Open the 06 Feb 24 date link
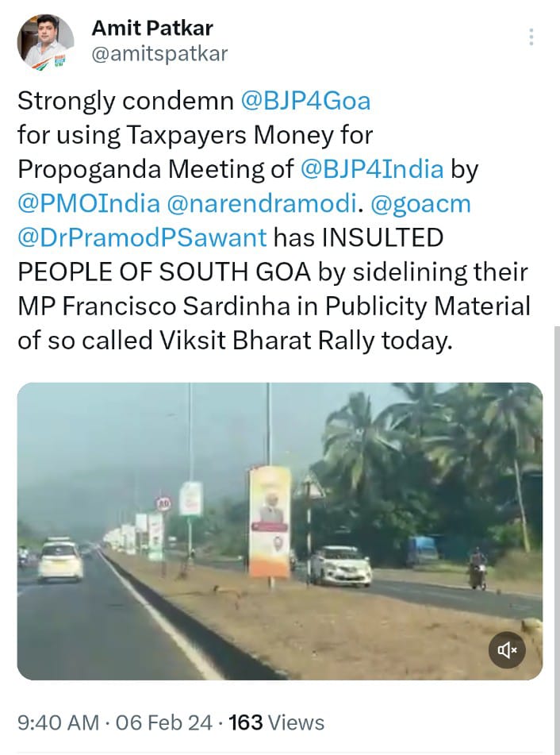Screen dimensions: 560x755 (x=163, y=722)
